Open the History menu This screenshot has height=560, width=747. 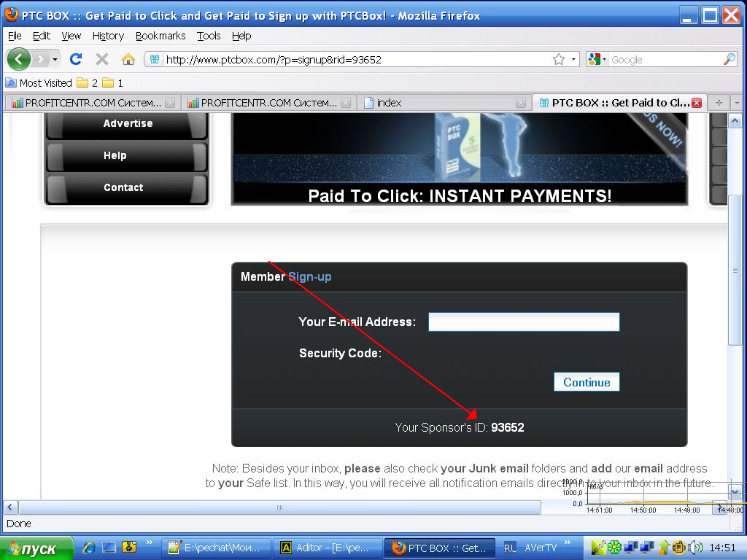tap(108, 36)
